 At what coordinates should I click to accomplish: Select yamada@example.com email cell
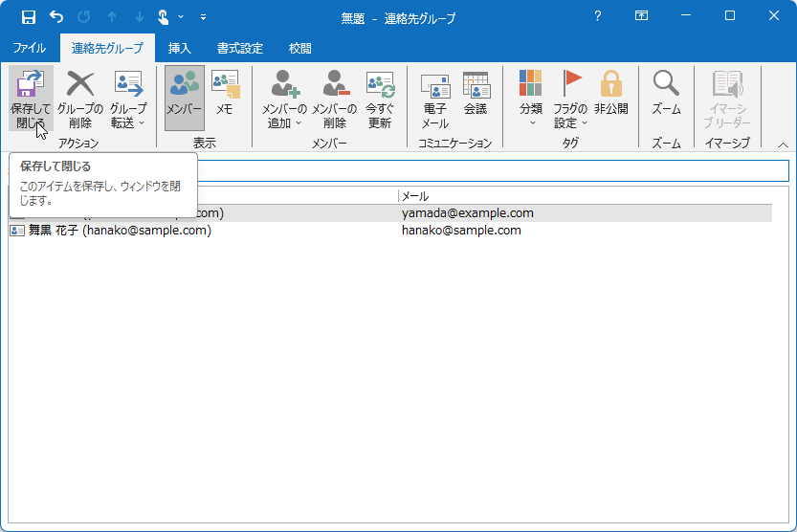(x=468, y=213)
